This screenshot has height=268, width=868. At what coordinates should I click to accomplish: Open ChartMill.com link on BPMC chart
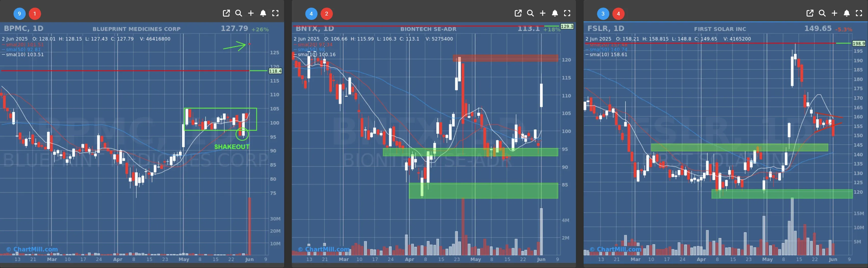(x=32, y=249)
